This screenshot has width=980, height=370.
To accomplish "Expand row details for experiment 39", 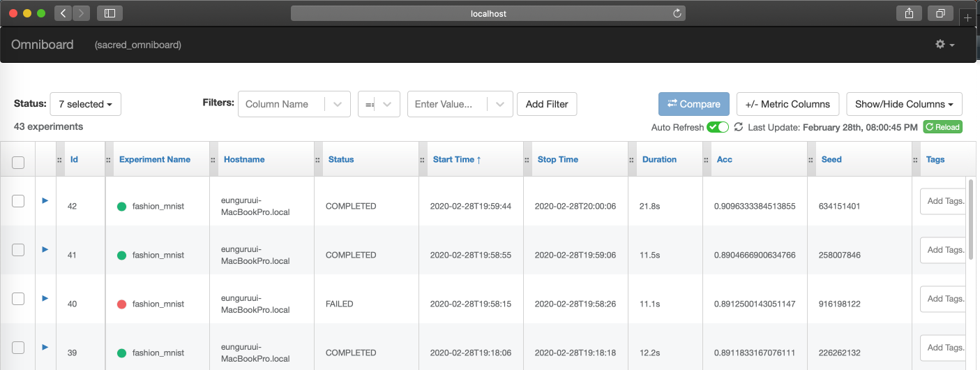I will pyautogui.click(x=45, y=347).
